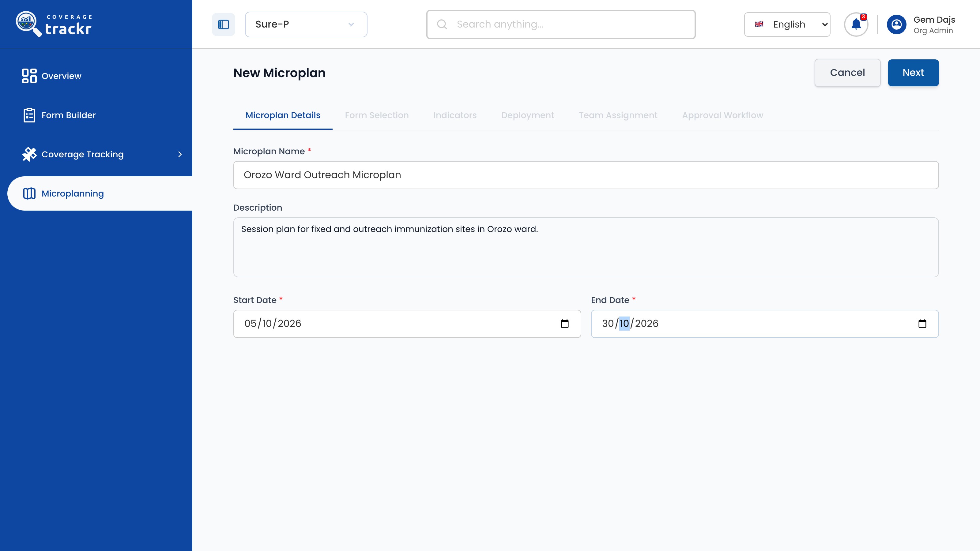Click the End Date label
The image size is (980, 551).
pyautogui.click(x=610, y=300)
